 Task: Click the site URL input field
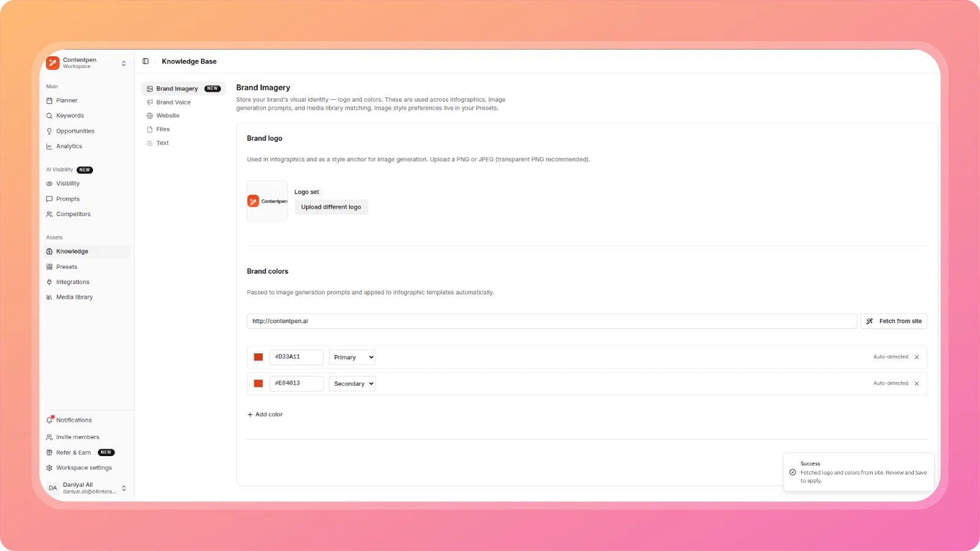(552, 321)
